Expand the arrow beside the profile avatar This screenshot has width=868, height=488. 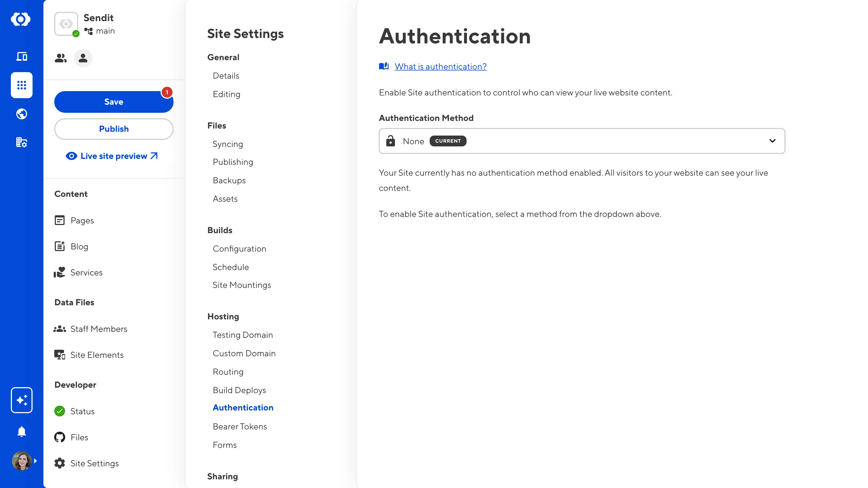[35, 461]
